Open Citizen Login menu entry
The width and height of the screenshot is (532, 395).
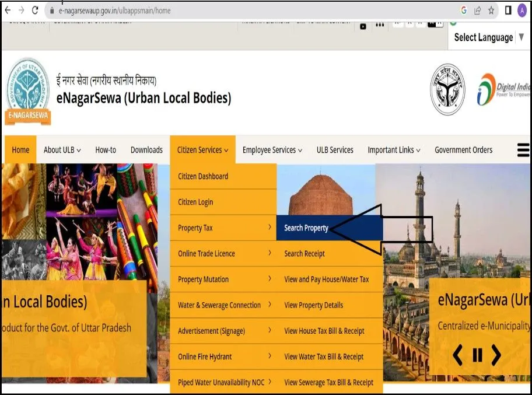195,202
